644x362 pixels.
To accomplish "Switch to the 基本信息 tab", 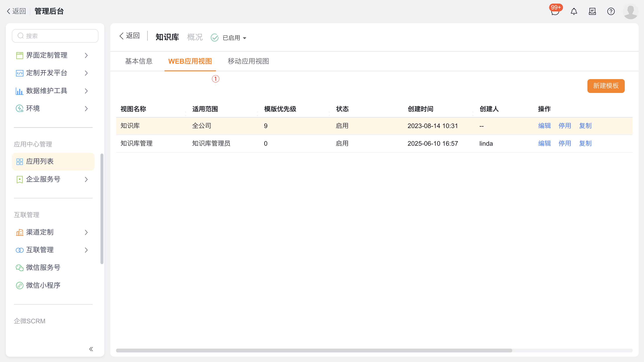I will [139, 61].
